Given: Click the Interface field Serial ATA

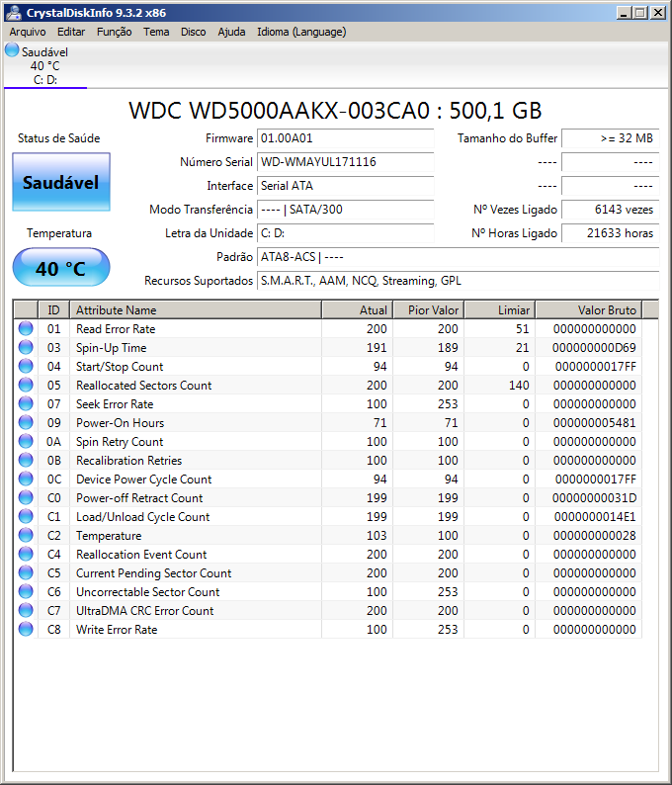Looking at the screenshot, I should point(345,186).
